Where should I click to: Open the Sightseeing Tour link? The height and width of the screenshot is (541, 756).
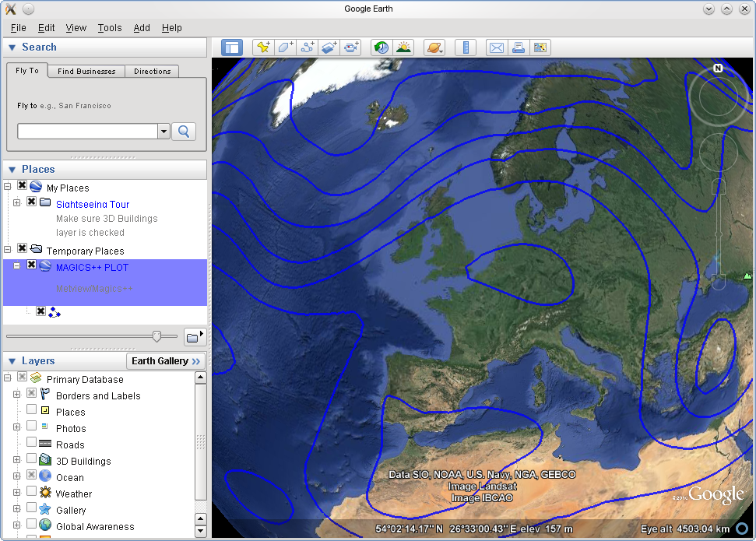(93, 205)
